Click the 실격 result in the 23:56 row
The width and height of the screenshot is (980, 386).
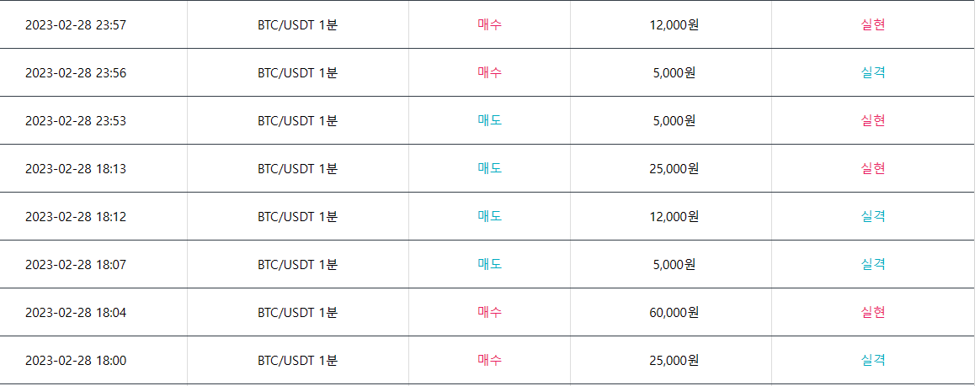[873, 72]
